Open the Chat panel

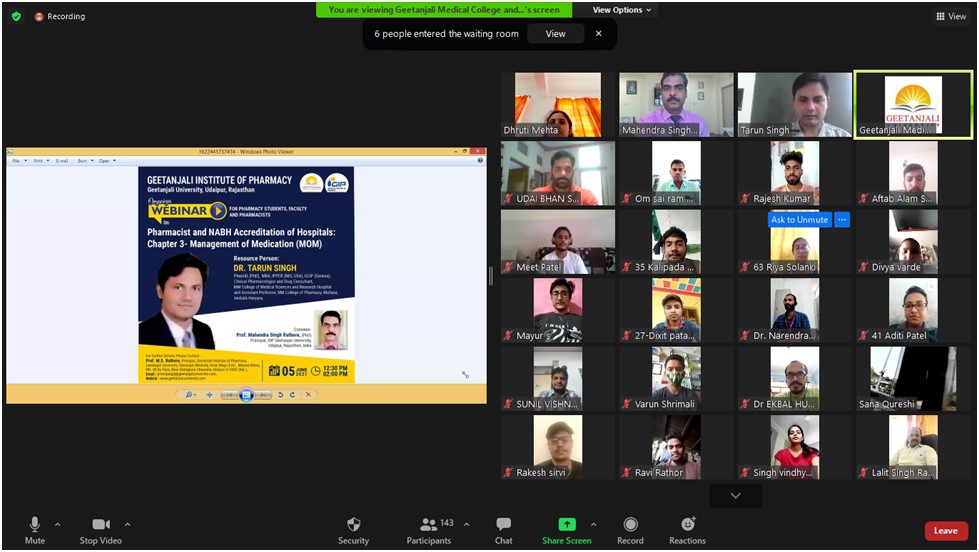tap(504, 531)
